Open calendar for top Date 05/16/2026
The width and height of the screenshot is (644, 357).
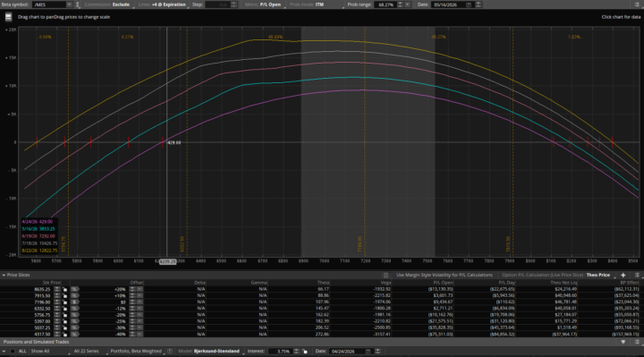click(468, 4)
